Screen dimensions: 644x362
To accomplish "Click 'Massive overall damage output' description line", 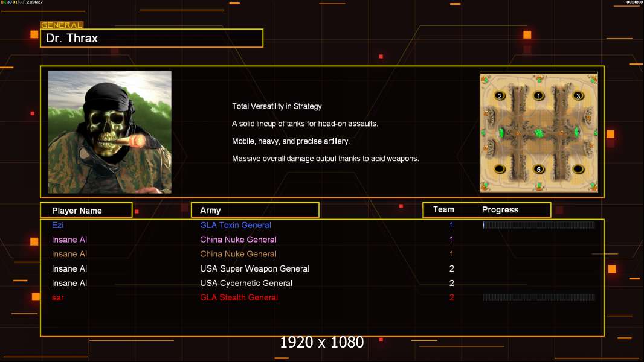I will (x=325, y=158).
